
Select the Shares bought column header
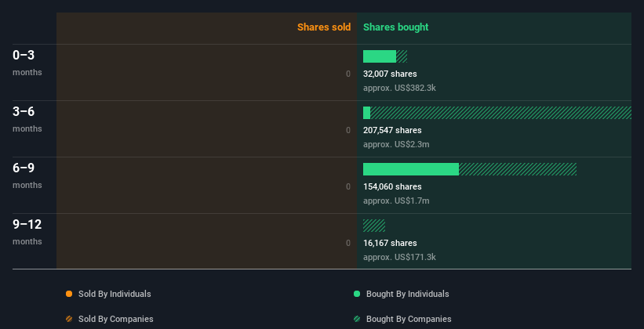tap(395, 27)
